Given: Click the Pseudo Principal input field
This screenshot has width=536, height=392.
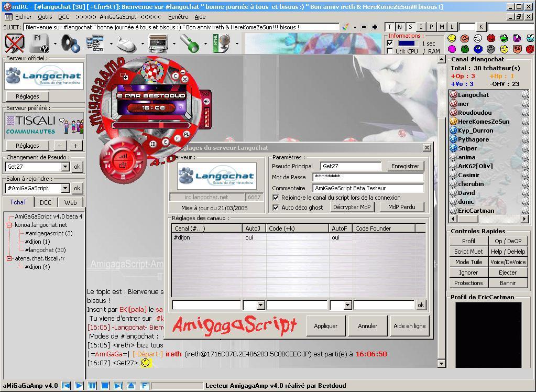Looking at the screenshot, I should coord(351,166).
